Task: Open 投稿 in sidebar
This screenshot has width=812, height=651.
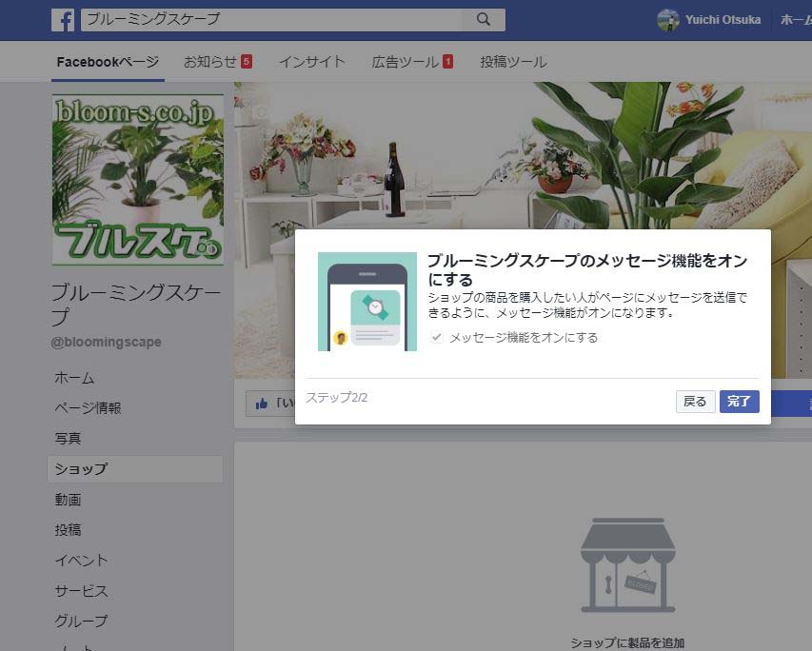Action: 68,530
